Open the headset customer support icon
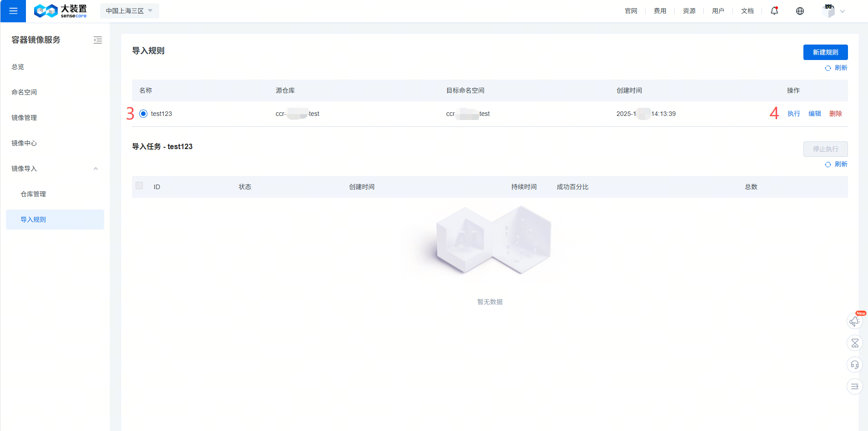The image size is (868, 431). 854,365
